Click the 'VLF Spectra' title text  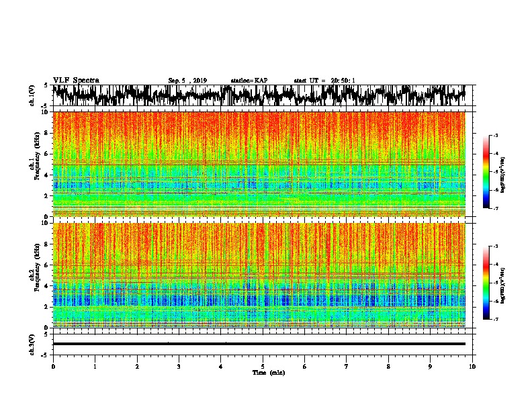click(x=76, y=81)
